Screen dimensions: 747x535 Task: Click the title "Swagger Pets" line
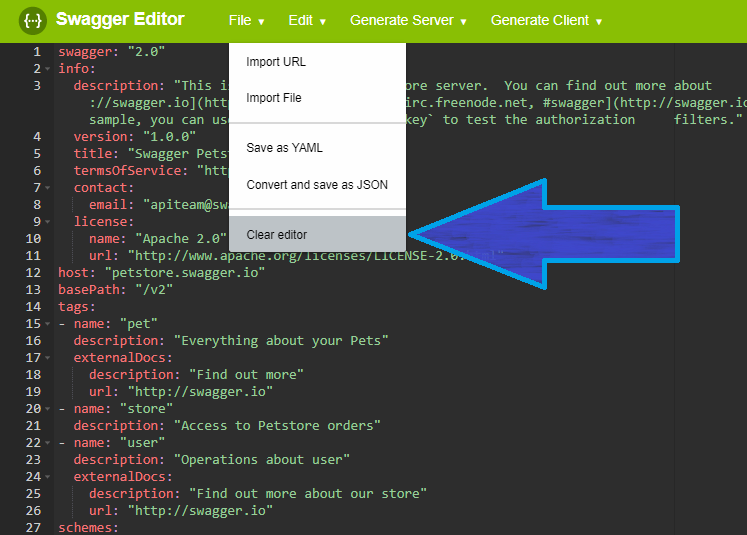tap(151, 153)
